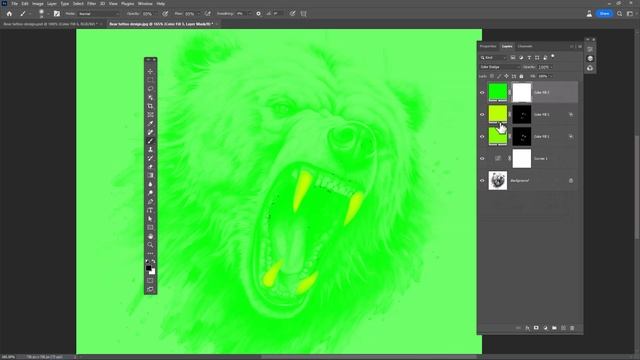Open the tool preset dropdown arrow
The width and height of the screenshot is (640, 360).
point(30,13)
